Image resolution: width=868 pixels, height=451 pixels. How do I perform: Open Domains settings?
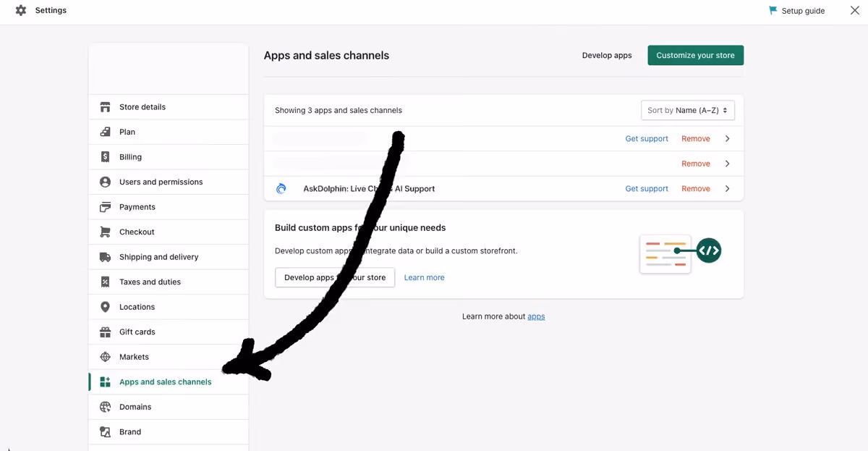(x=169, y=407)
